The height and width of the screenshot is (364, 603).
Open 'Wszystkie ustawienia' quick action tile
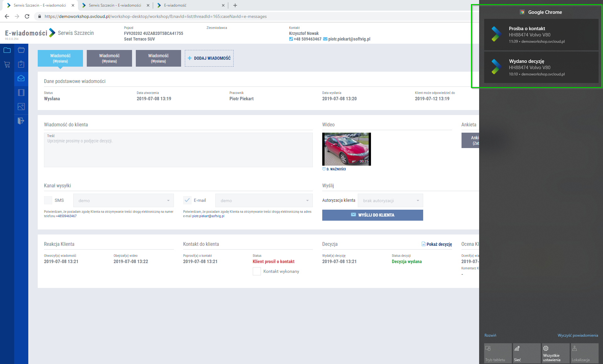tap(555, 353)
